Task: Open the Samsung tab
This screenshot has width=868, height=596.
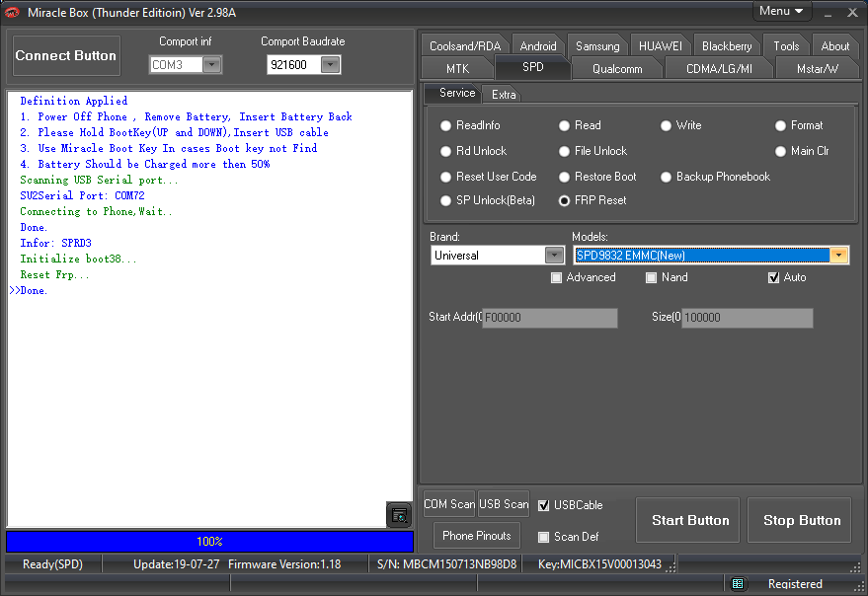Action: point(597,46)
